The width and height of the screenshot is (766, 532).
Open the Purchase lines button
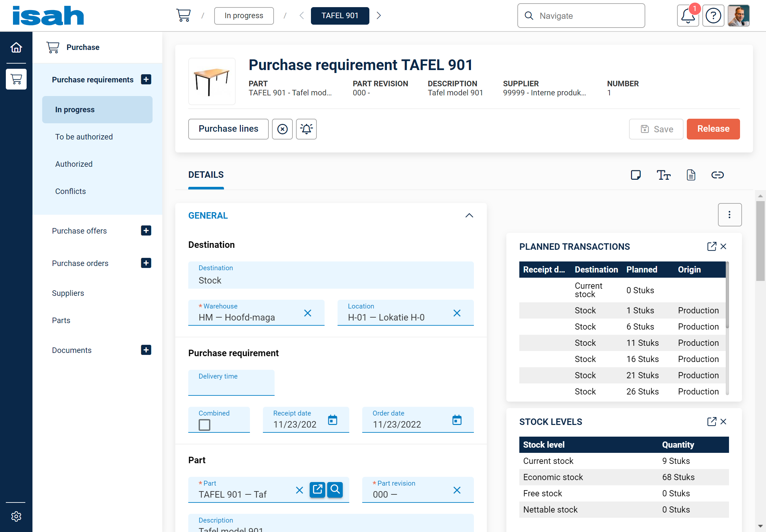click(228, 129)
